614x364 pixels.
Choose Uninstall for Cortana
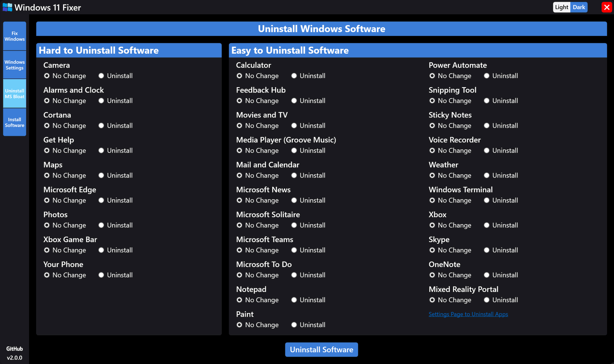click(115, 126)
